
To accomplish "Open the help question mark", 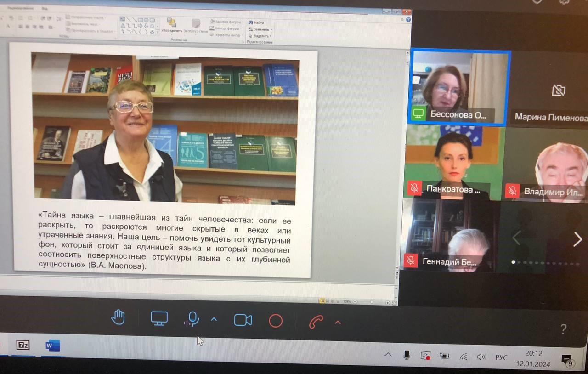I will point(564,329).
